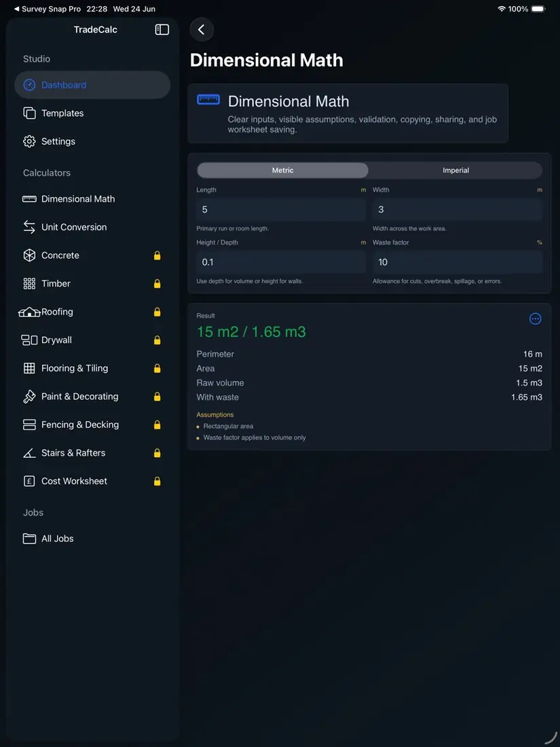Click the lock icon beside Timber
This screenshot has width=560, height=747.
click(157, 283)
